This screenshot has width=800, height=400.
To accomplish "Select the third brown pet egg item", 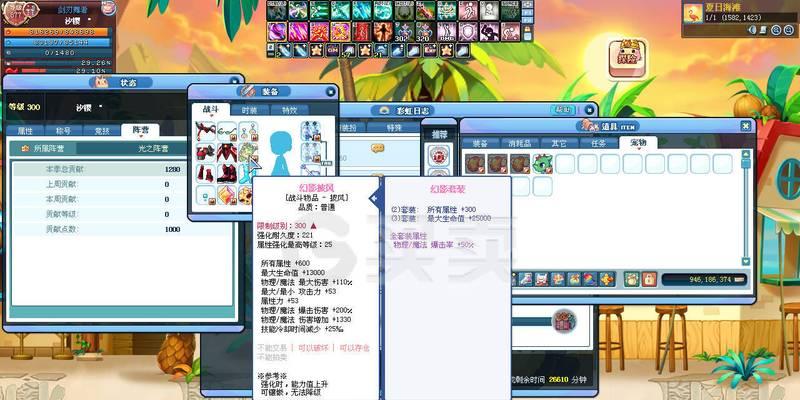I will 519,164.
